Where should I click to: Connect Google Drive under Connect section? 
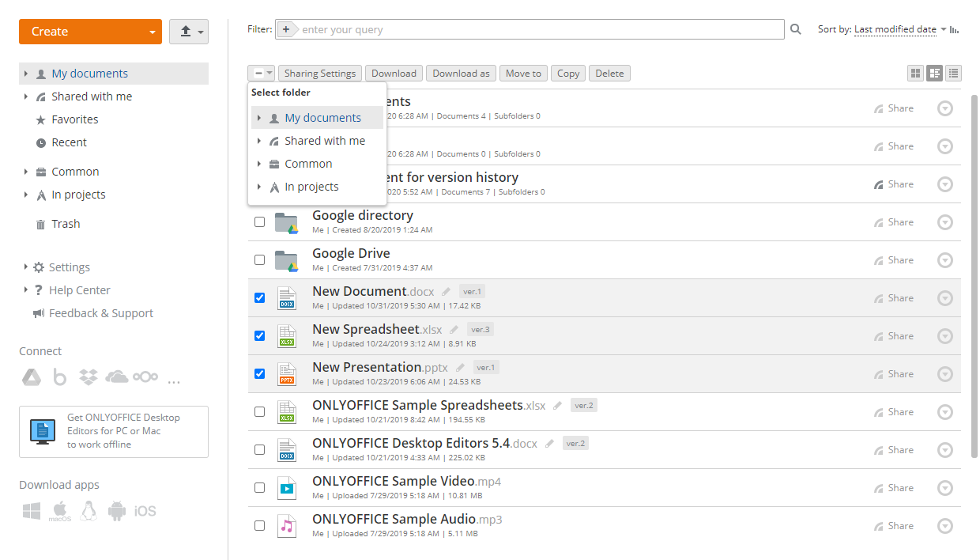[x=32, y=377]
